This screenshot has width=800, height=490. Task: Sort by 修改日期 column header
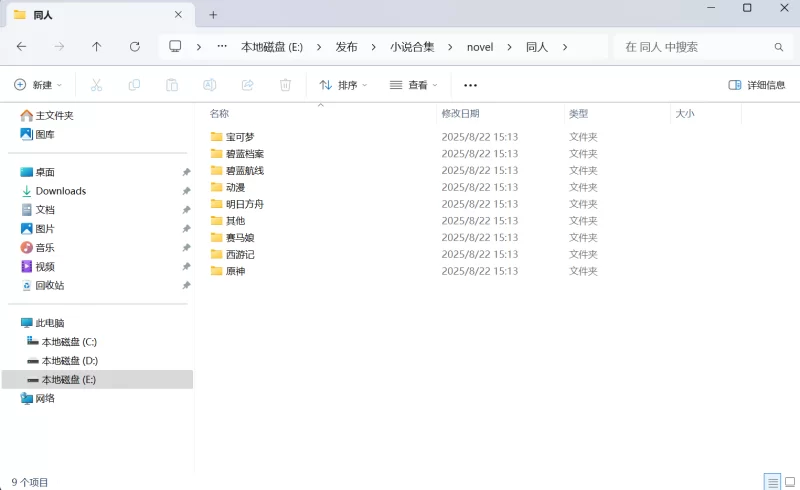[x=460, y=113]
